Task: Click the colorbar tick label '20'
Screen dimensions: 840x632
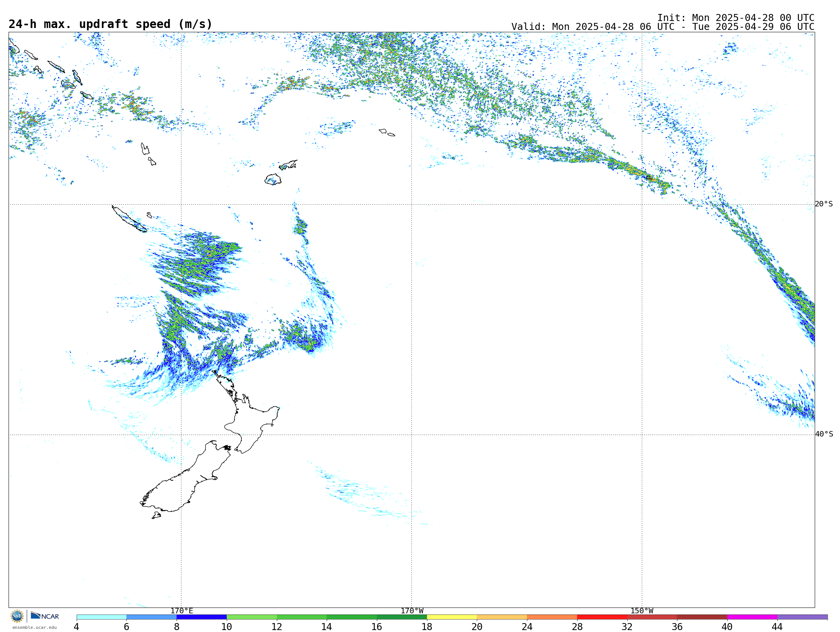Action: click(x=477, y=627)
